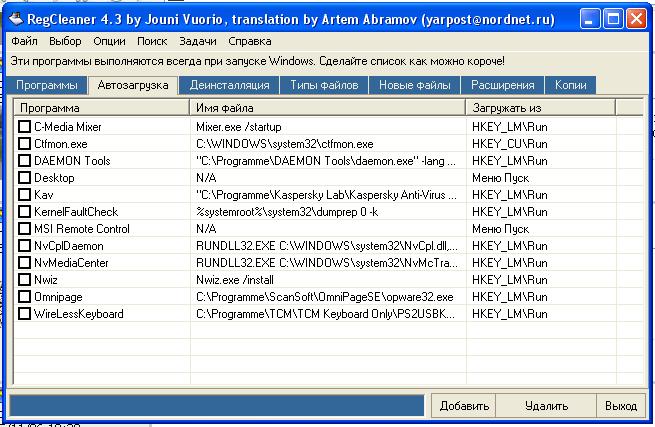Check the NvMediaCenter checkbox
The width and height of the screenshot is (655, 427).
tap(25, 263)
